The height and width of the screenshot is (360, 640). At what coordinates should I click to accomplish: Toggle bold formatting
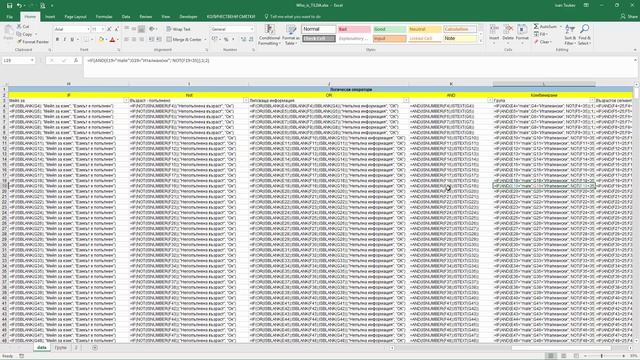pos(57,40)
